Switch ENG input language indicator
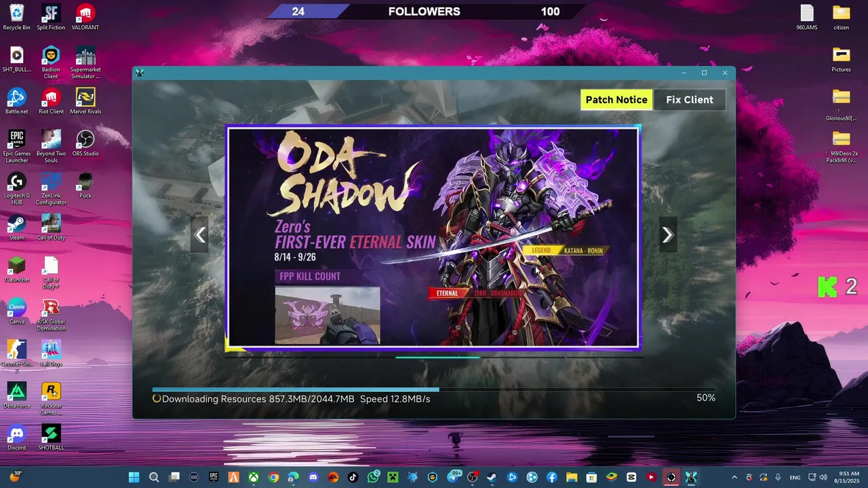 pos(795,477)
